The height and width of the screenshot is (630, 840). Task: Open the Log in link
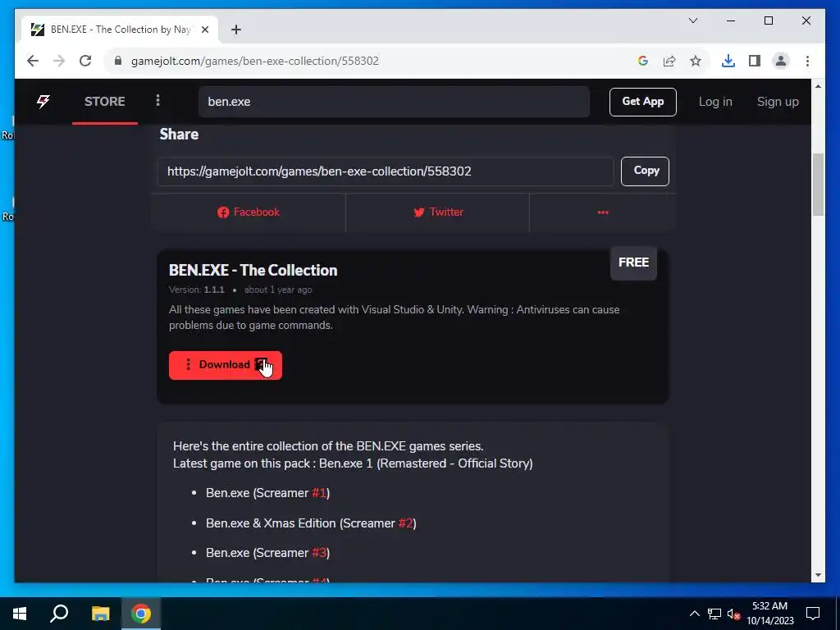[714, 102]
